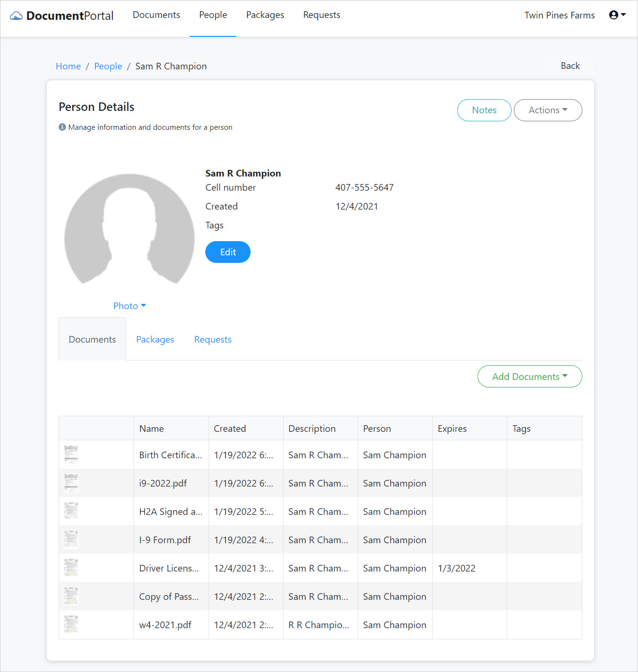This screenshot has width=638, height=672.
Task: Open the Photo dropdown
Action: (129, 305)
